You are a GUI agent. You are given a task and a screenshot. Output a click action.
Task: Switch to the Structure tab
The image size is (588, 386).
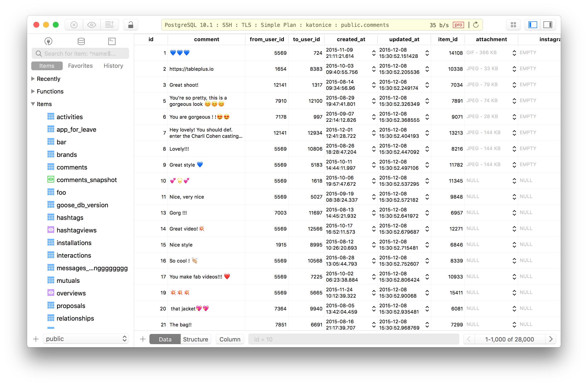click(x=195, y=339)
